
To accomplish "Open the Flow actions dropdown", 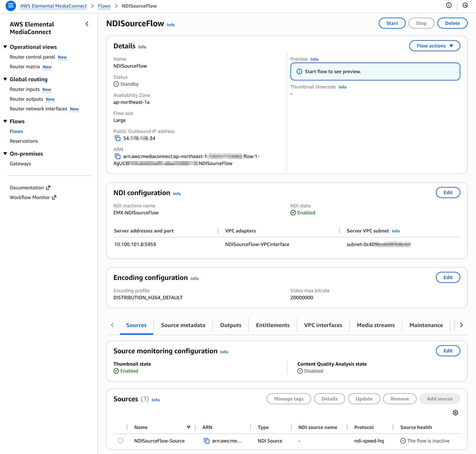I will tap(434, 46).
